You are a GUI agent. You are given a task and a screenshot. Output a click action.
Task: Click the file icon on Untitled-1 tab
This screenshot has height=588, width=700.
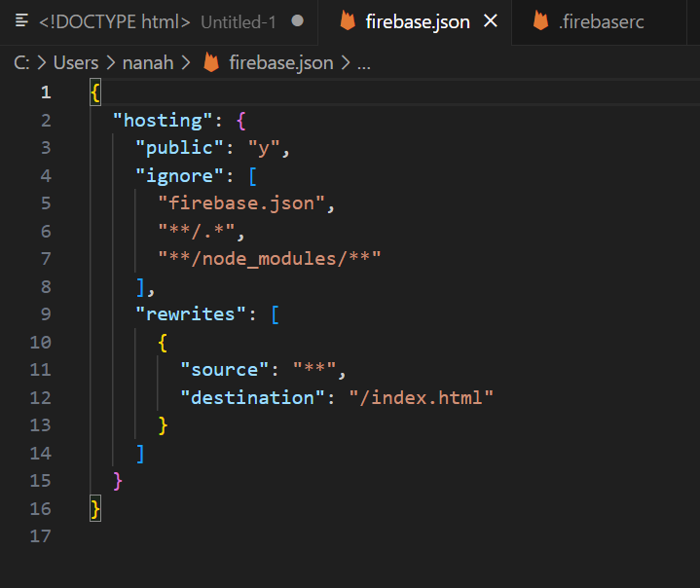tap(21, 20)
